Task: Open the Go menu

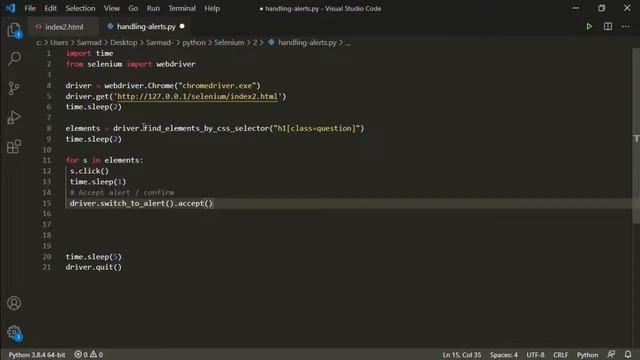Action: [x=133, y=8]
